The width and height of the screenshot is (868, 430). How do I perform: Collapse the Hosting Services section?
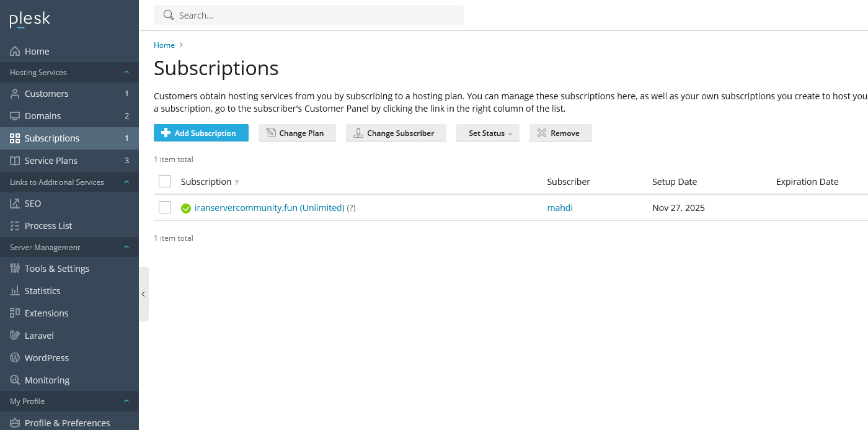(x=126, y=72)
